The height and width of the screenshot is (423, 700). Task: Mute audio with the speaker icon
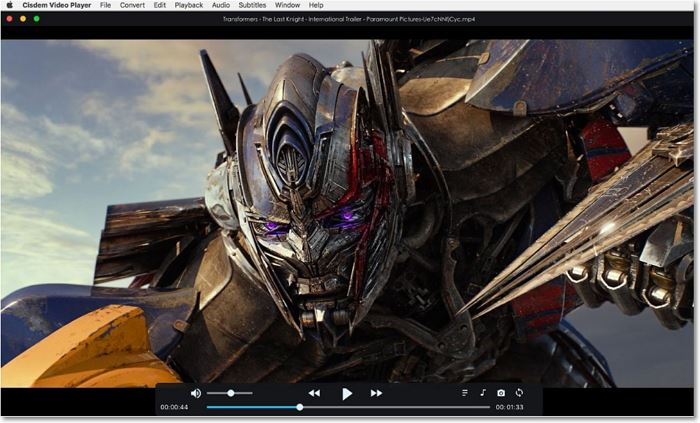[196, 393]
